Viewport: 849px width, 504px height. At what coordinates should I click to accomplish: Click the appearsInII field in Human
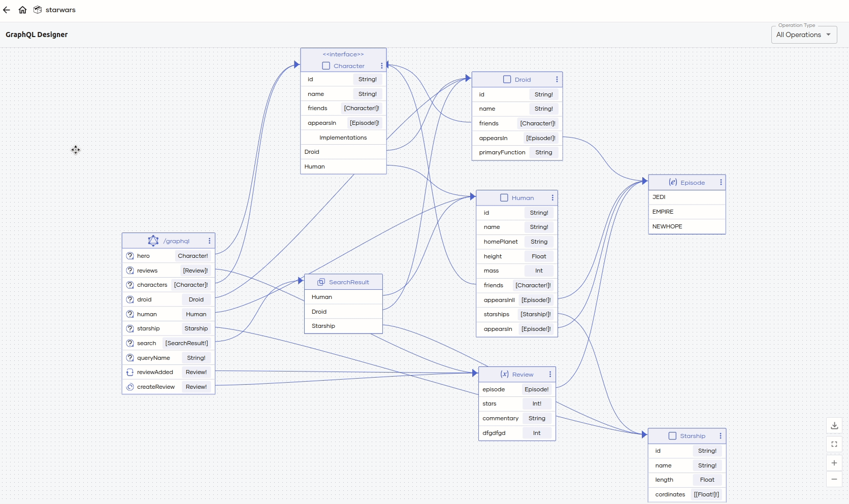click(516, 300)
